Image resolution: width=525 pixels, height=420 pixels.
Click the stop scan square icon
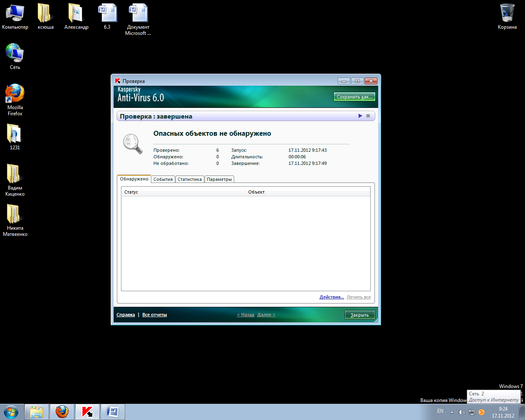[x=368, y=116]
